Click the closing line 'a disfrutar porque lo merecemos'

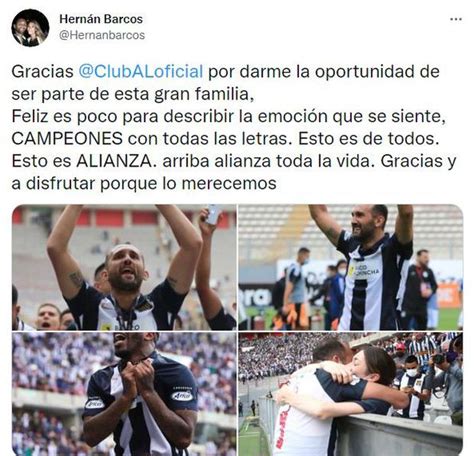coord(144,184)
